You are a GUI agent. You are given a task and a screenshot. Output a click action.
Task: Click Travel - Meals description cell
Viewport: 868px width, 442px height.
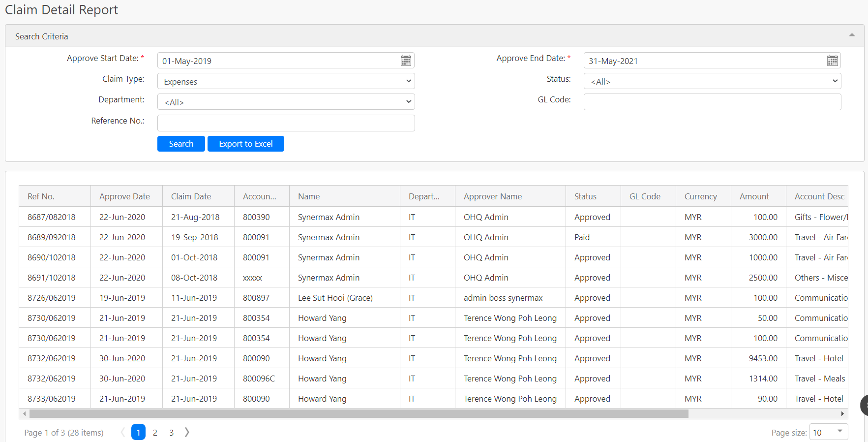(x=817, y=379)
